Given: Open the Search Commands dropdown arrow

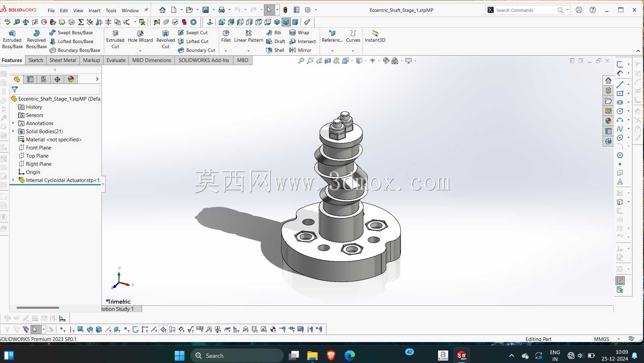Looking at the screenshot, I should point(567,10).
